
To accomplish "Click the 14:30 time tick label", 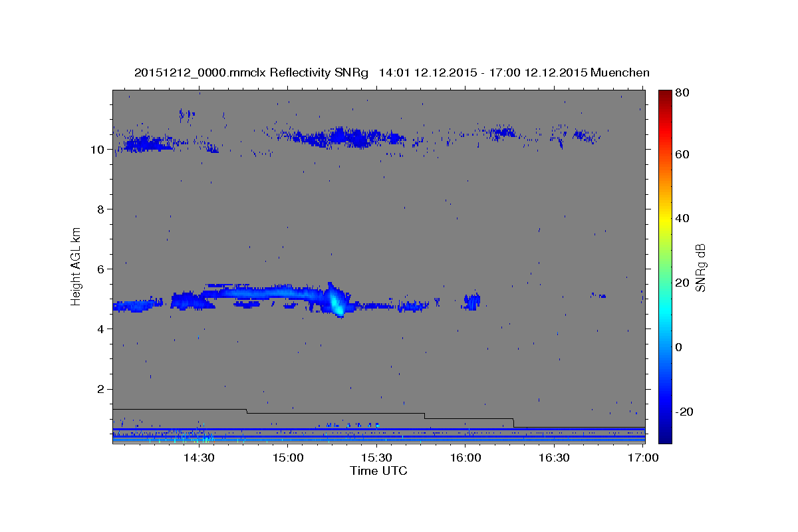I will tap(198, 458).
